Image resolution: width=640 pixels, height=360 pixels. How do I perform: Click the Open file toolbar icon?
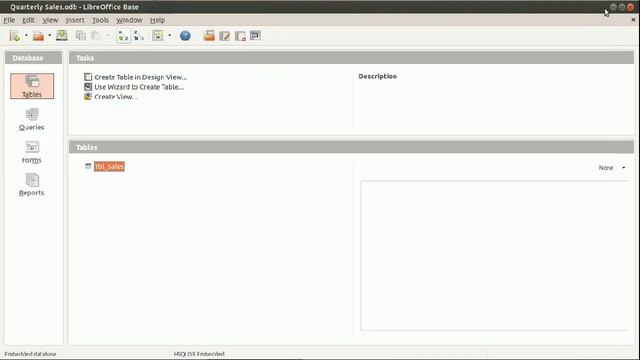coord(38,36)
